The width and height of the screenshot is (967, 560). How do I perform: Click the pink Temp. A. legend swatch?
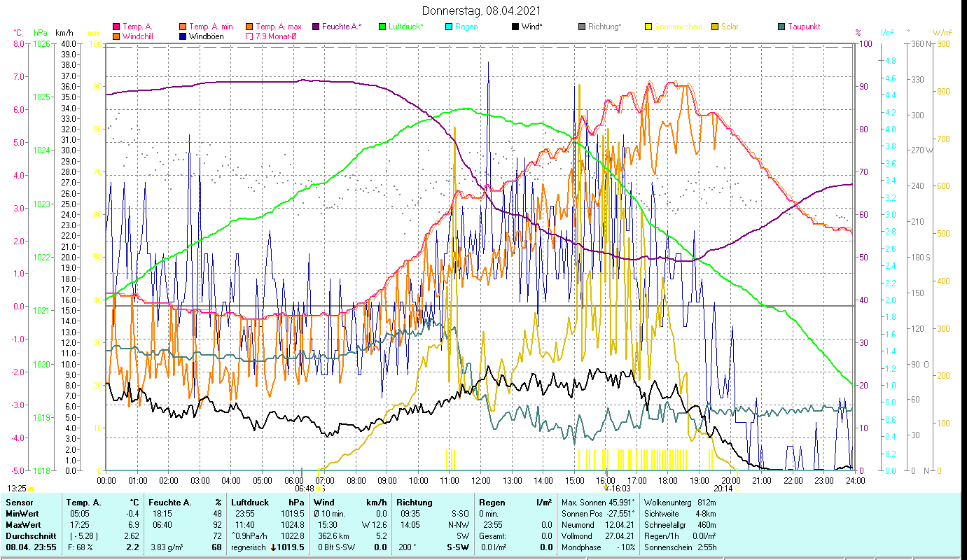(116, 27)
